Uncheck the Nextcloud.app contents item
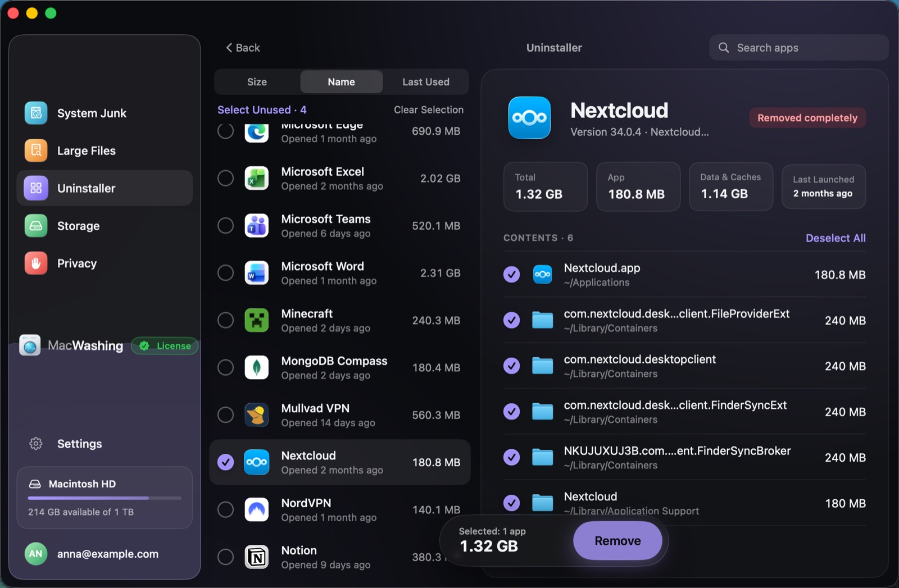The height and width of the screenshot is (588, 899). pos(511,275)
